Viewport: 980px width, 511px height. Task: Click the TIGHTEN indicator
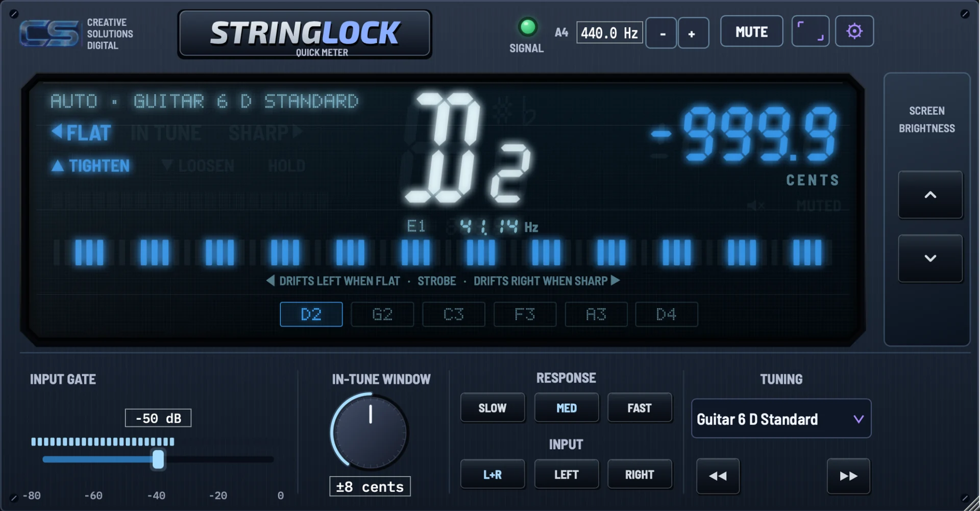coord(91,166)
